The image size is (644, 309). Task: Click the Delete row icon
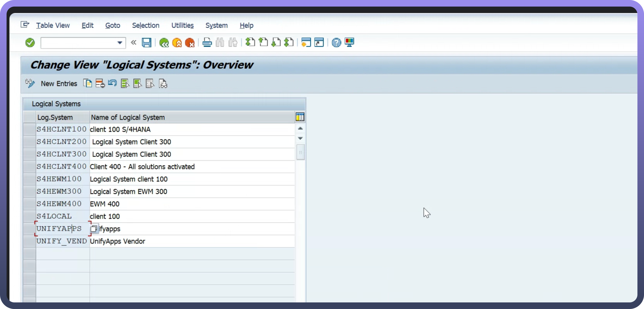coord(100,83)
